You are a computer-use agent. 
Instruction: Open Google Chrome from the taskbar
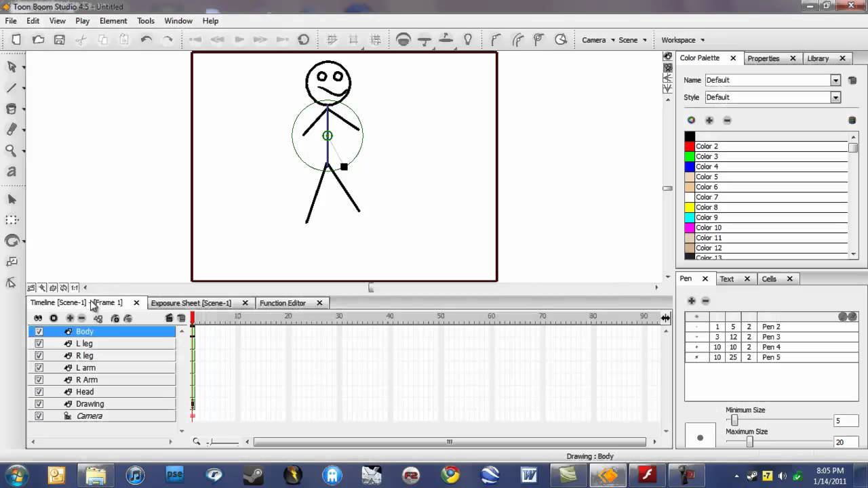click(450, 475)
